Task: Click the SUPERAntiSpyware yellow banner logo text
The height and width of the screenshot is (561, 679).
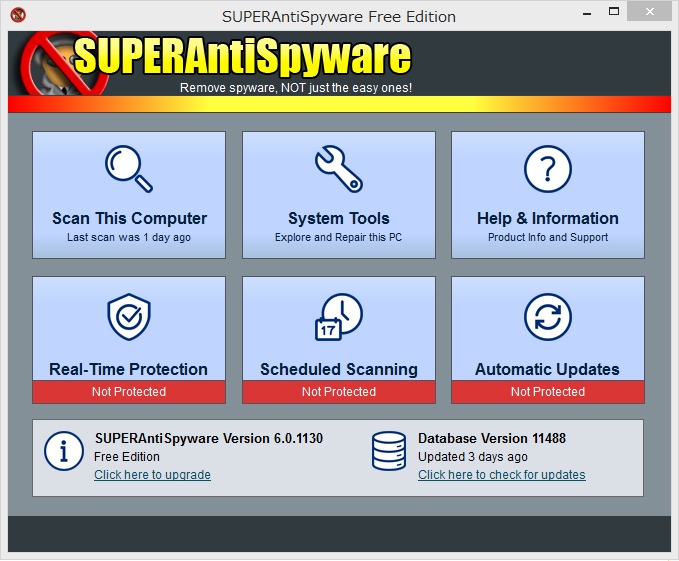Action: pyautogui.click(x=242, y=56)
